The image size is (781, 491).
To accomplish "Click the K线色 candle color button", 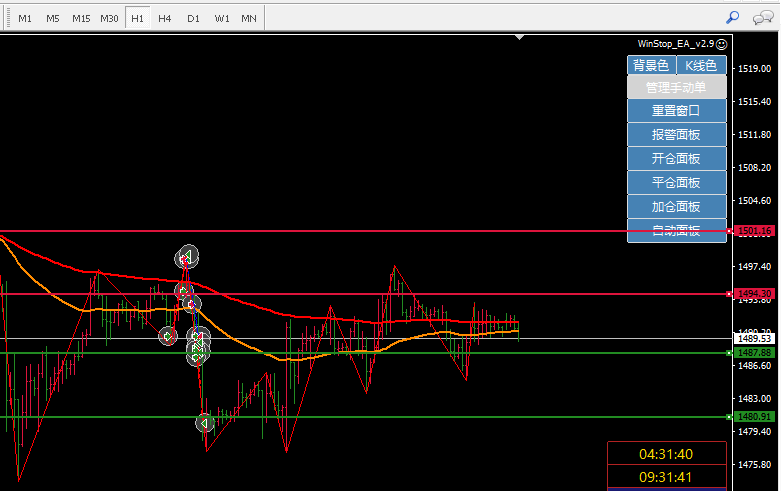I will [x=701, y=65].
